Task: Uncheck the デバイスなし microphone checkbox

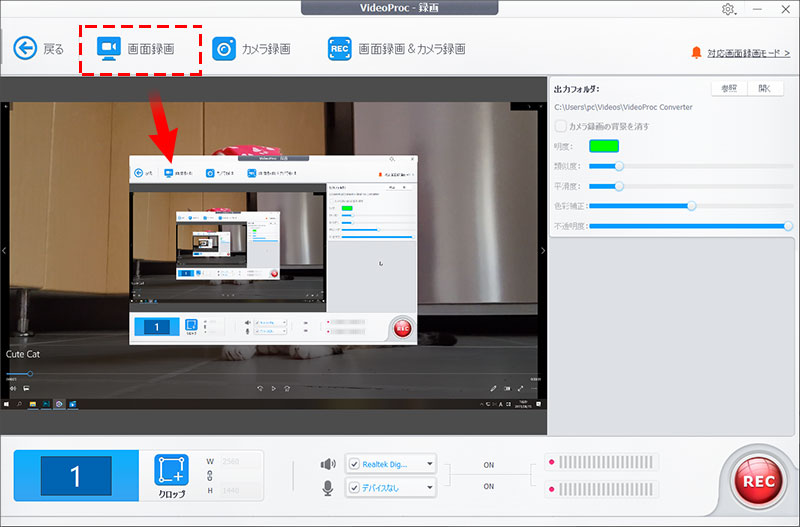Action: tap(355, 488)
